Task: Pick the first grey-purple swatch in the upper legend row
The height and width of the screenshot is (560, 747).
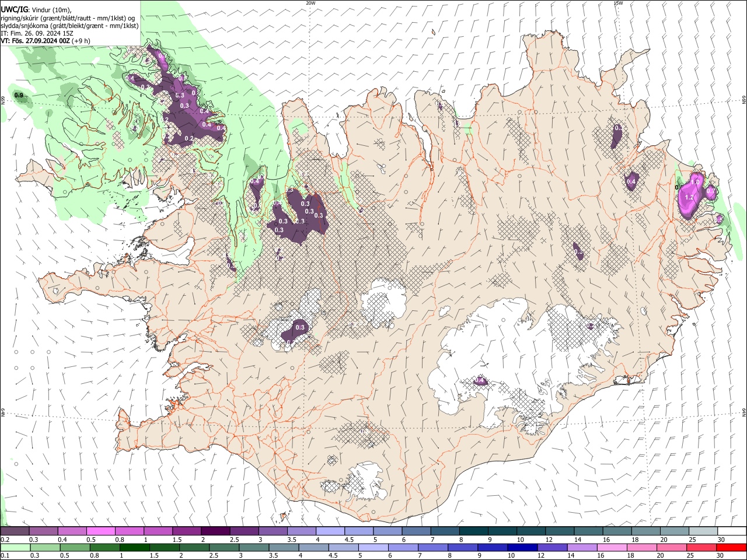Action: tap(15, 531)
